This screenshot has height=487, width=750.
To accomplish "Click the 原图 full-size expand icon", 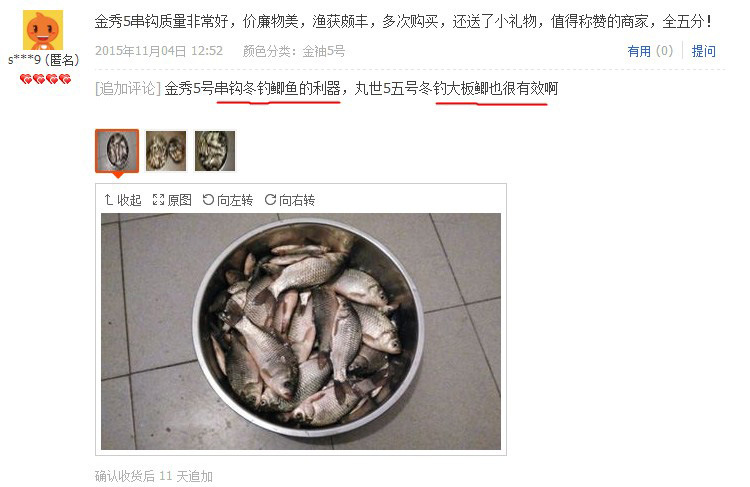I will (x=158, y=199).
